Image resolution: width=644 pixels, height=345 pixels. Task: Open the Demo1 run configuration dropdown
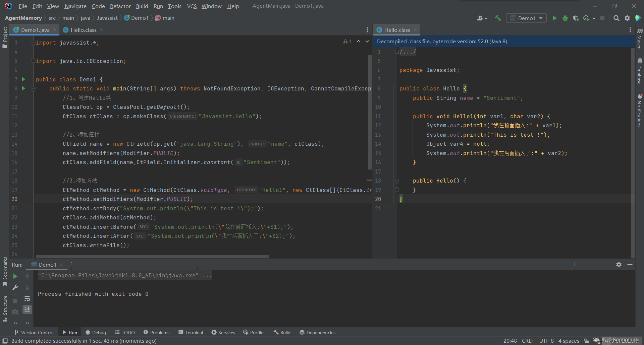(526, 18)
